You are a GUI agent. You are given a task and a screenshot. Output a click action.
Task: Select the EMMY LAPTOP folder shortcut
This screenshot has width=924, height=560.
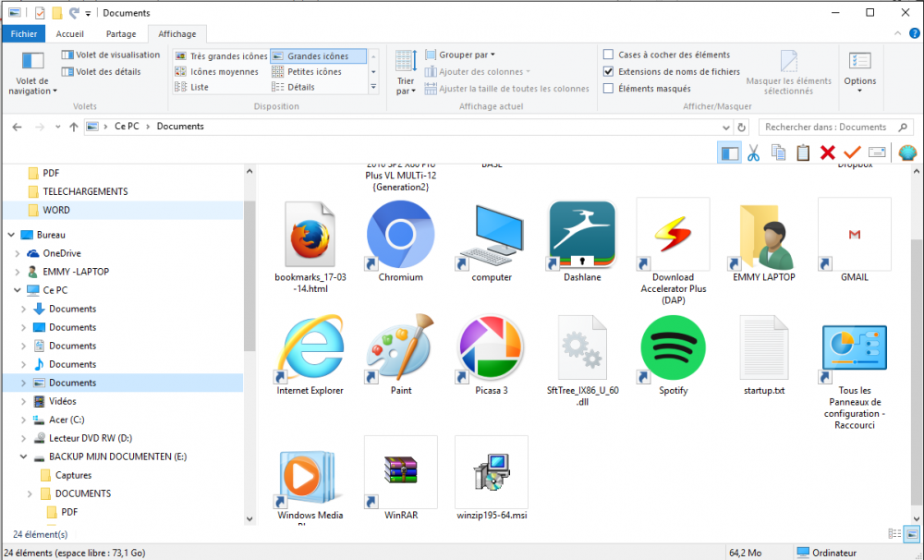click(x=764, y=236)
